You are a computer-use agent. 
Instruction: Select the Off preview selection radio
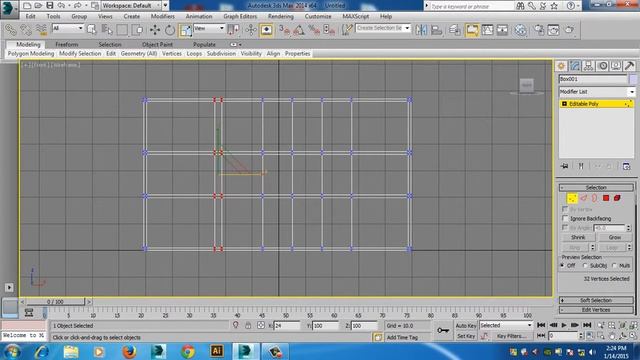pos(563,265)
